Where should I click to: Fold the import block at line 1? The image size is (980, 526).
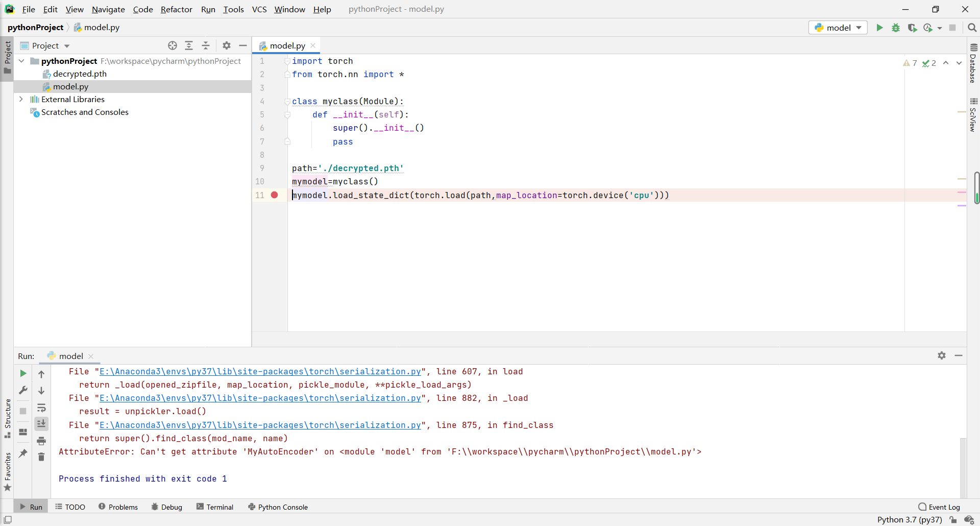287,61
